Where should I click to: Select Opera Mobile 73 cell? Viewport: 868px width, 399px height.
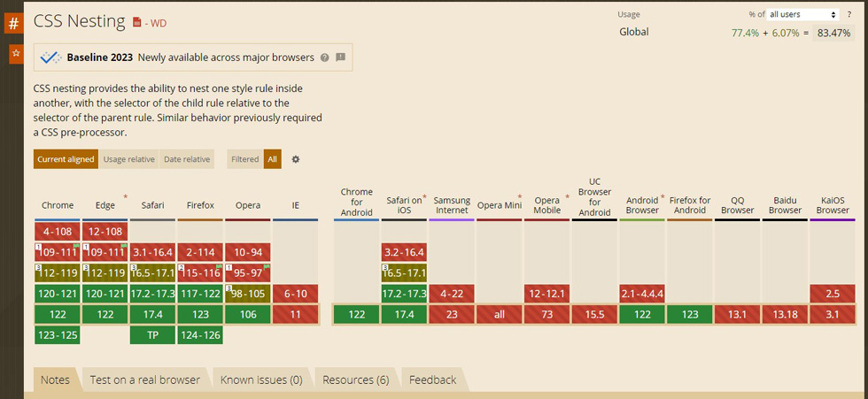click(547, 314)
